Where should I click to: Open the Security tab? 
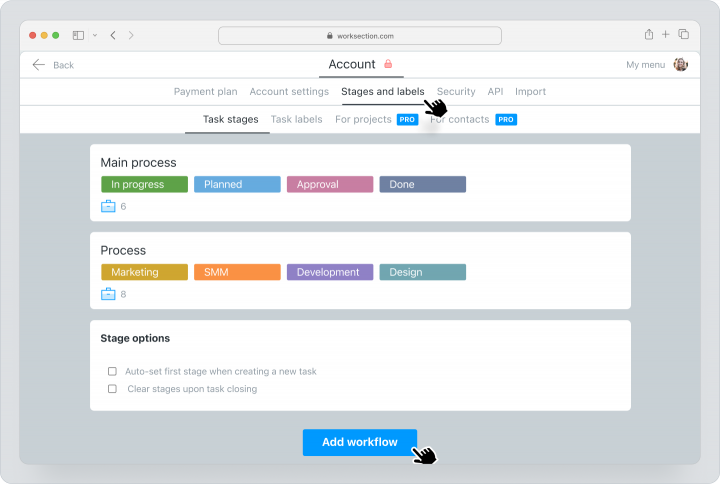click(456, 92)
